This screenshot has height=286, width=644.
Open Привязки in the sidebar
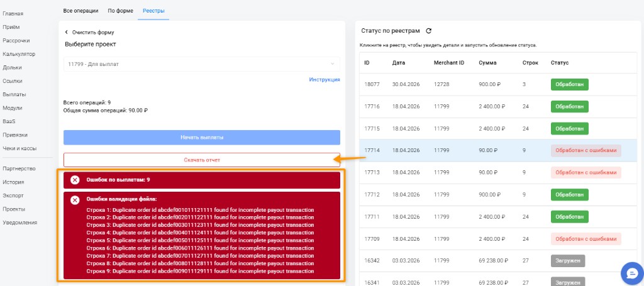[x=14, y=135]
